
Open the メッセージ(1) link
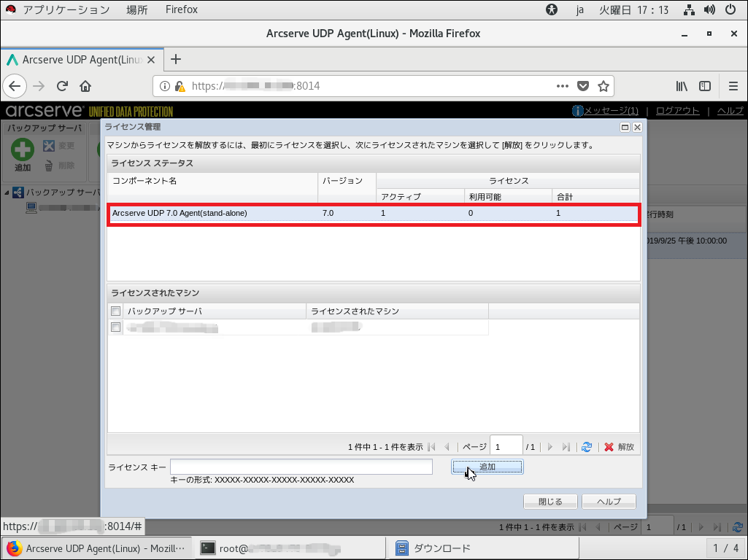[611, 111]
